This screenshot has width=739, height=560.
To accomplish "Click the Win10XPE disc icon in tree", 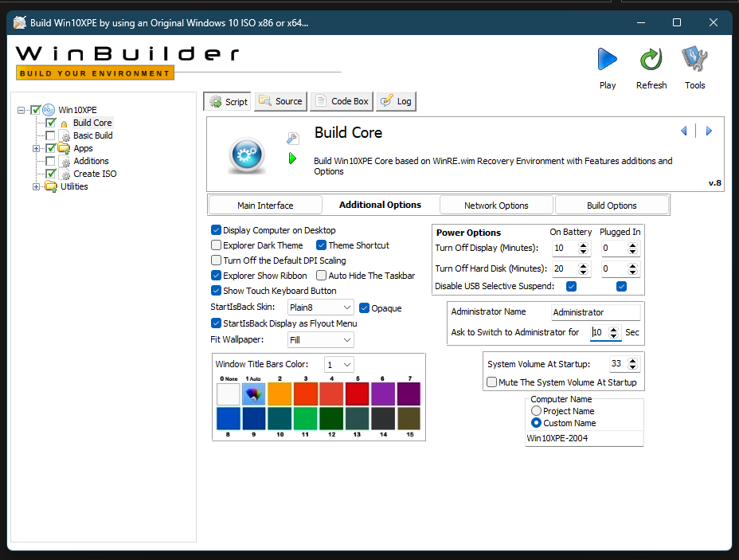I will coord(49,110).
